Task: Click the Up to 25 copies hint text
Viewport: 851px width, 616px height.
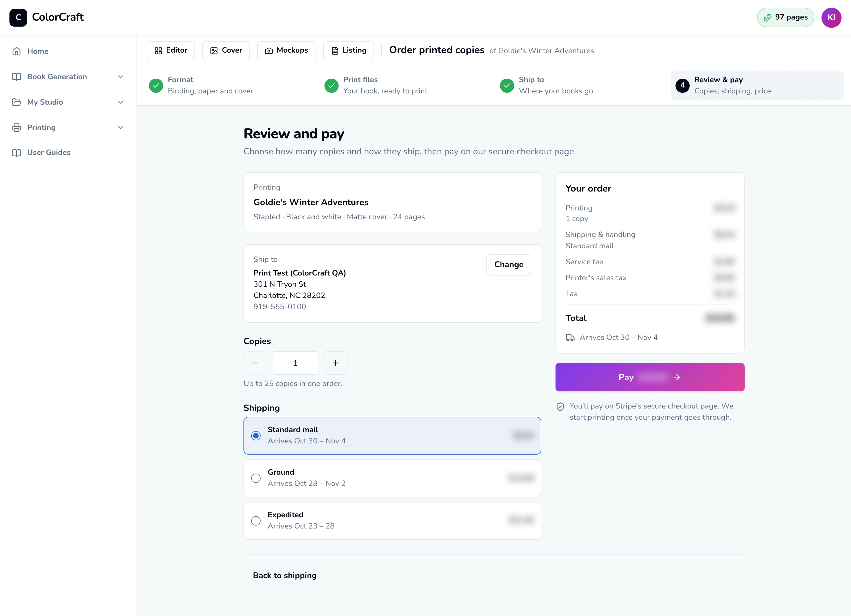Action: coord(293,384)
